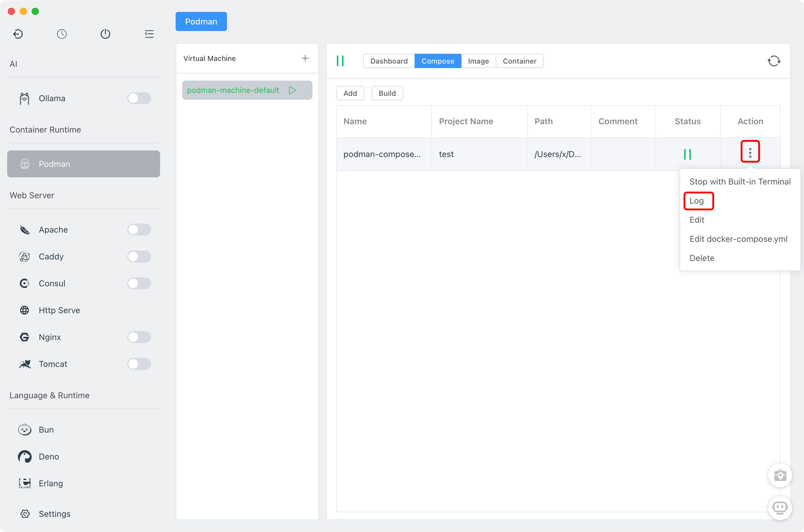Select Log from the action menu
The height and width of the screenshot is (532, 804).
click(x=697, y=201)
